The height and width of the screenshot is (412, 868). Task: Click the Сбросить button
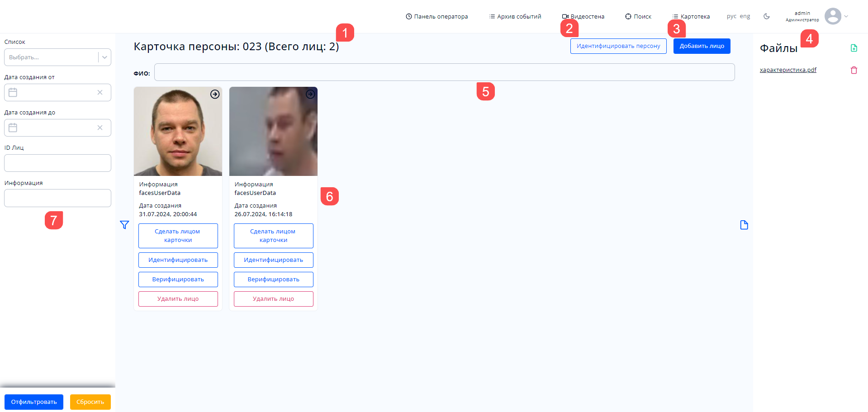point(90,402)
